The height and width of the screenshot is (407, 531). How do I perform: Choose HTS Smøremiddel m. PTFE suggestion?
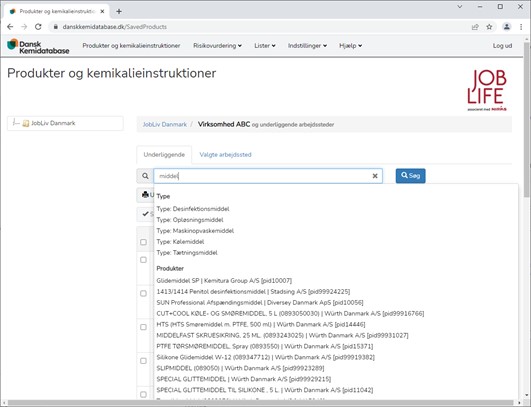261,324
